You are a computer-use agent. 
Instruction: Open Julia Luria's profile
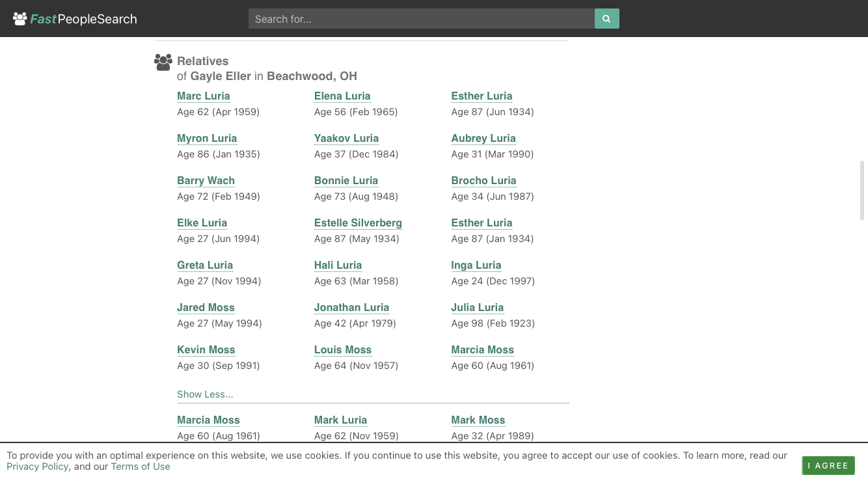478,307
